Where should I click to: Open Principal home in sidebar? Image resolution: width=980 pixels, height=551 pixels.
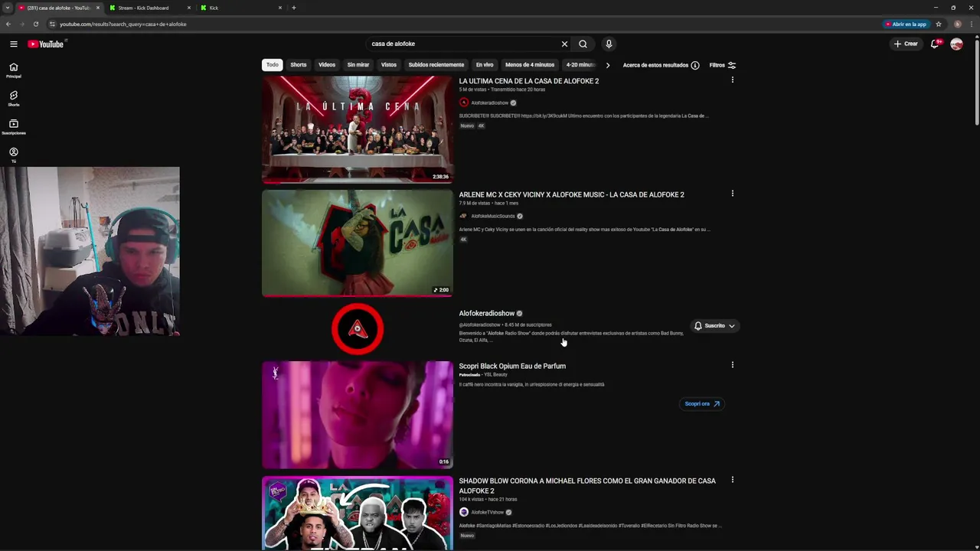click(14, 70)
